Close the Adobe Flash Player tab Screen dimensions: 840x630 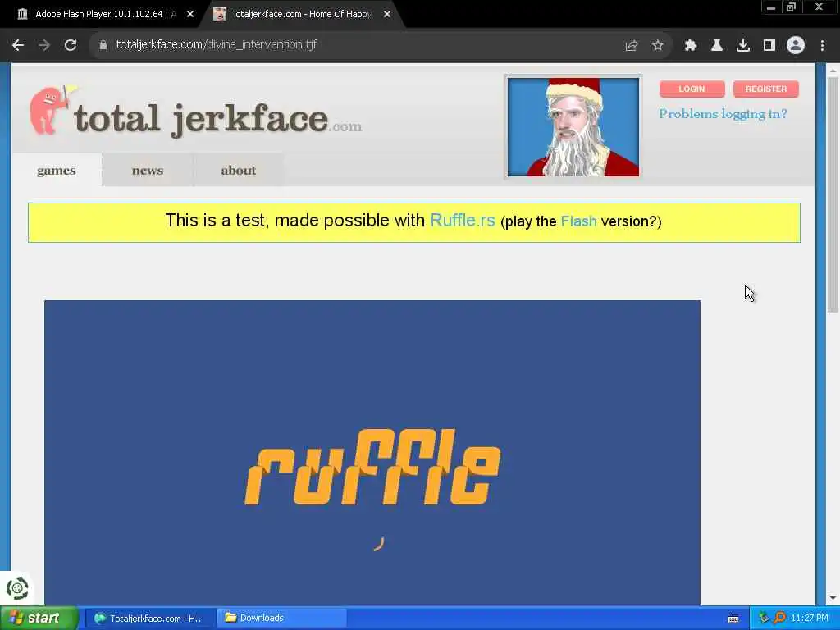pyautogui.click(x=190, y=15)
